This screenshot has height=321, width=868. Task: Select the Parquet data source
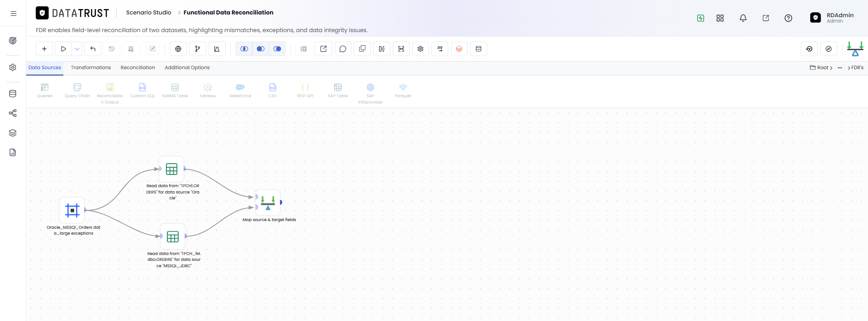(403, 90)
